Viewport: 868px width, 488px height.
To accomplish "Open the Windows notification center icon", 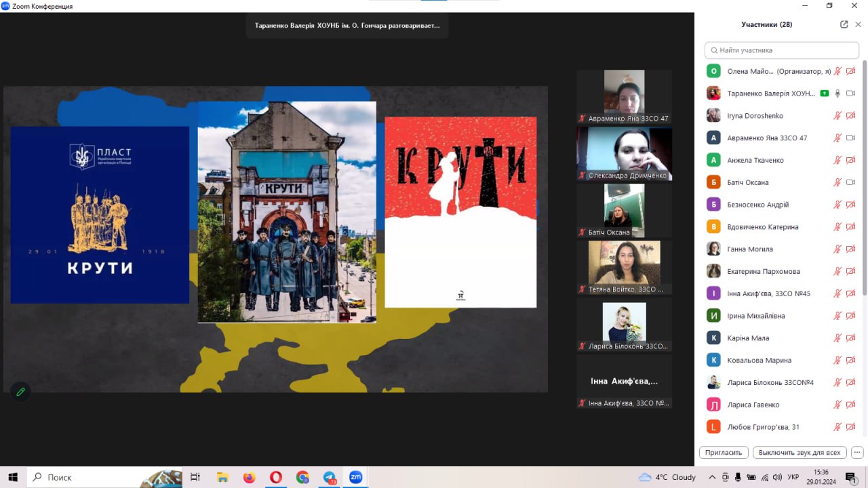I will (x=850, y=477).
